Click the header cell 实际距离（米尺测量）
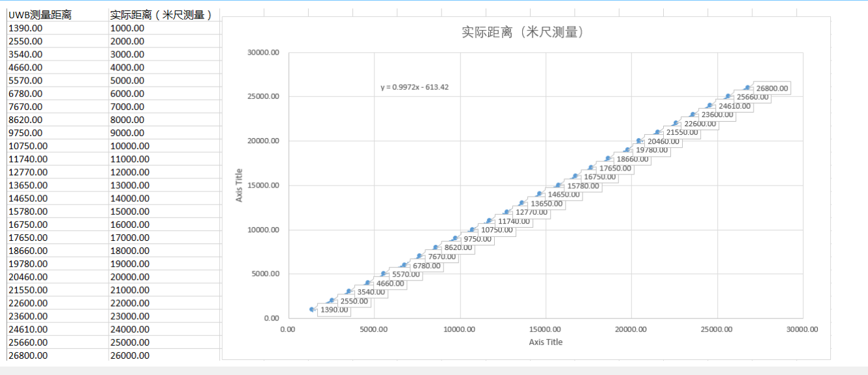Screen dimensions: 868x375 [159, 14]
